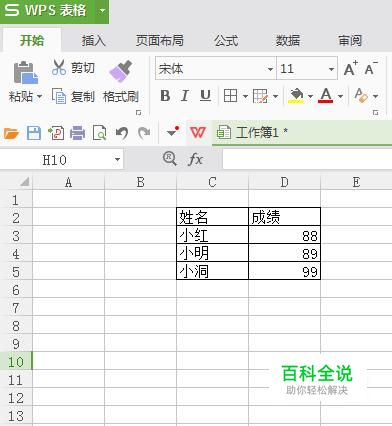Select cell containing 姓名

[212, 217]
